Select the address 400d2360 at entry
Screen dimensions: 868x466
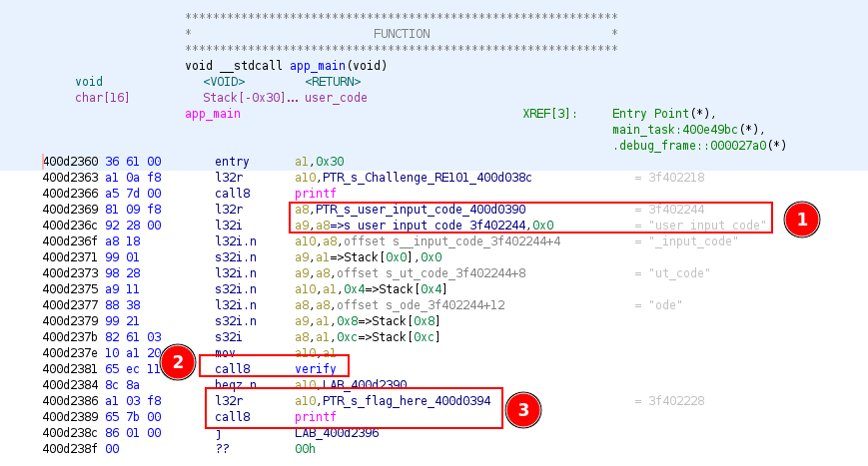click(x=71, y=161)
